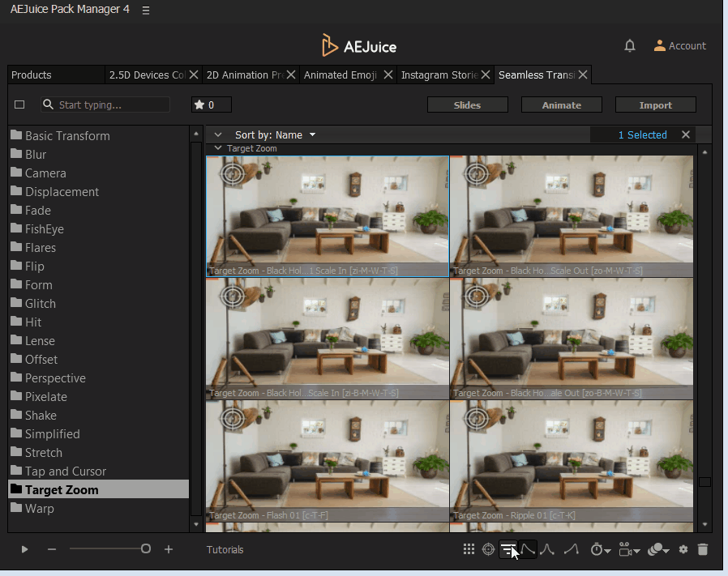Open the Sort by Name dropdown
The height and width of the screenshot is (576, 728).
click(276, 135)
